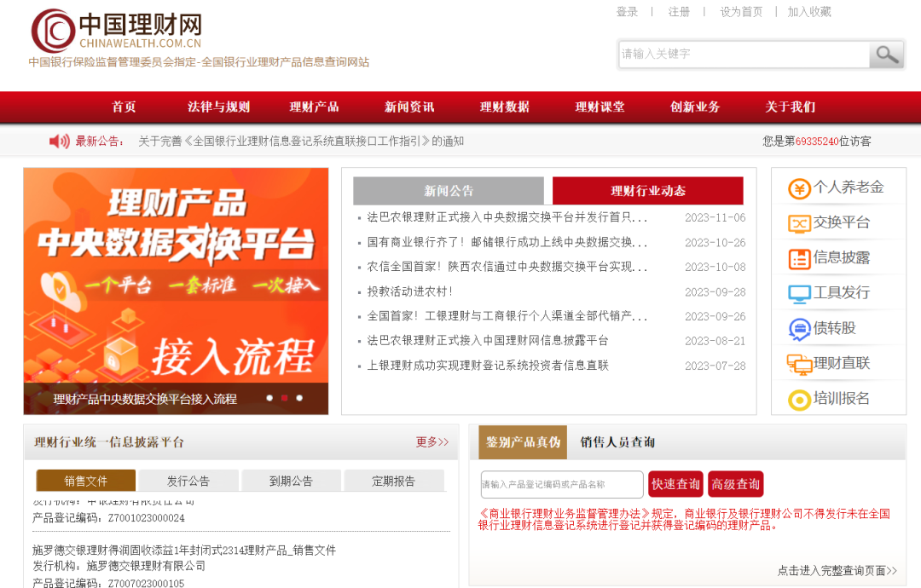Viewport: 921px width, 588px height.
Task: Select red middle carousel dot
Action: tap(284, 398)
